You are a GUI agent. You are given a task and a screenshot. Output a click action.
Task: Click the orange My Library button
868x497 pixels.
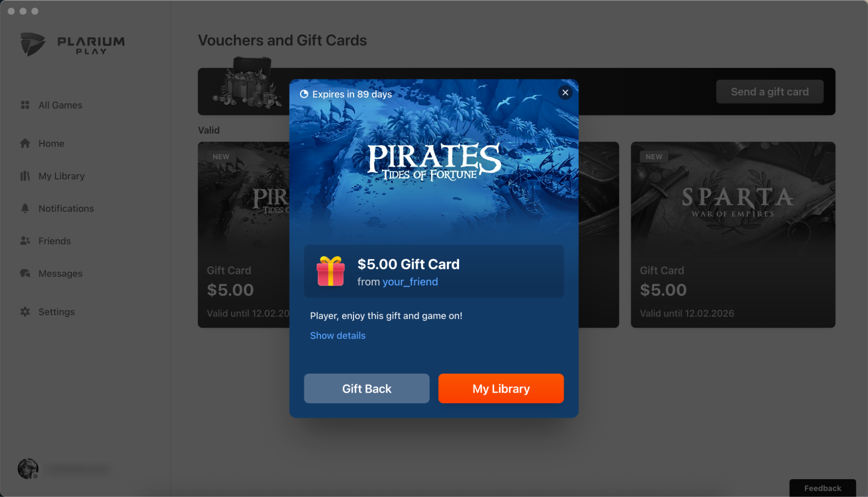click(x=501, y=388)
